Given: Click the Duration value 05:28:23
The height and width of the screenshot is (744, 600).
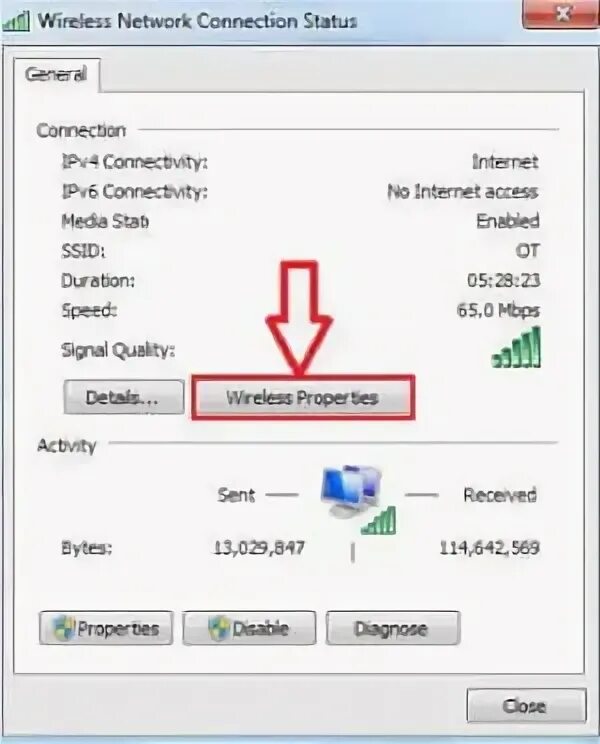Looking at the screenshot, I should (x=504, y=280).
